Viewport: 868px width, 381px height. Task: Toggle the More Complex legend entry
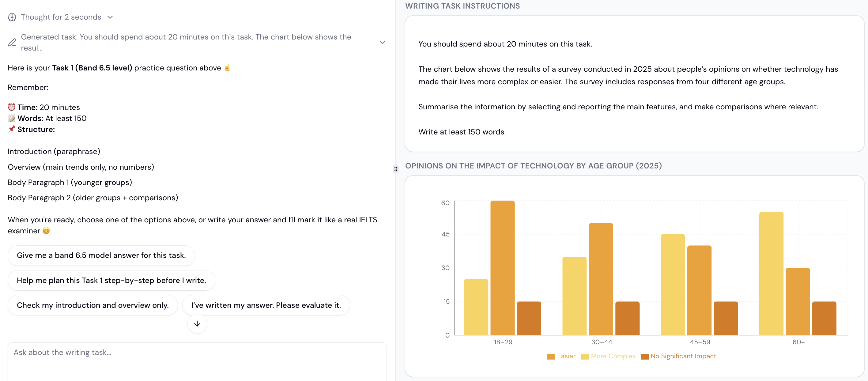click(613, 356)
